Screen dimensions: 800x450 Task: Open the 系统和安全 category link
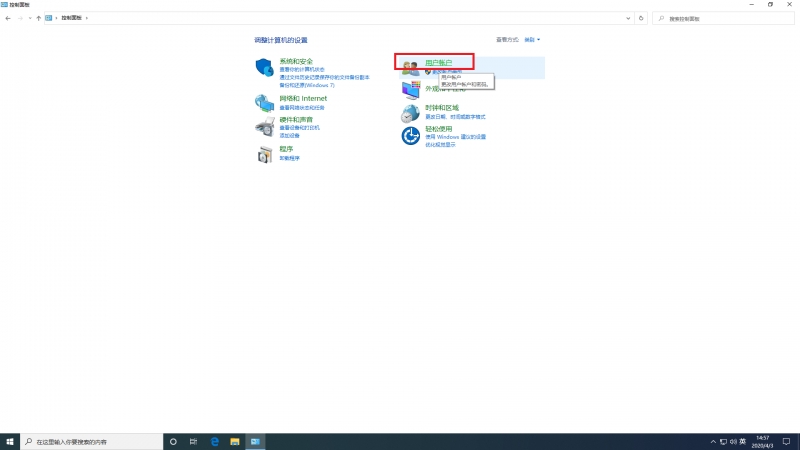[x=296, y=61]
